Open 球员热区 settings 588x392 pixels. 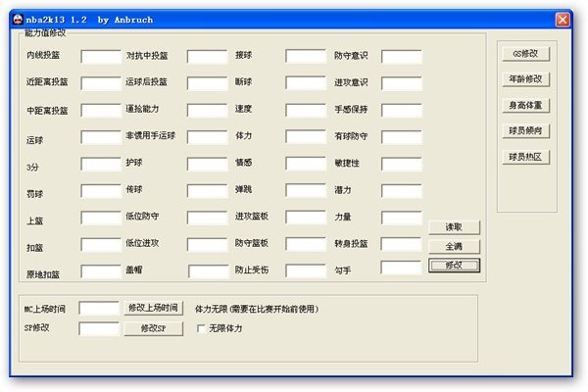click(x=525, y=157)
